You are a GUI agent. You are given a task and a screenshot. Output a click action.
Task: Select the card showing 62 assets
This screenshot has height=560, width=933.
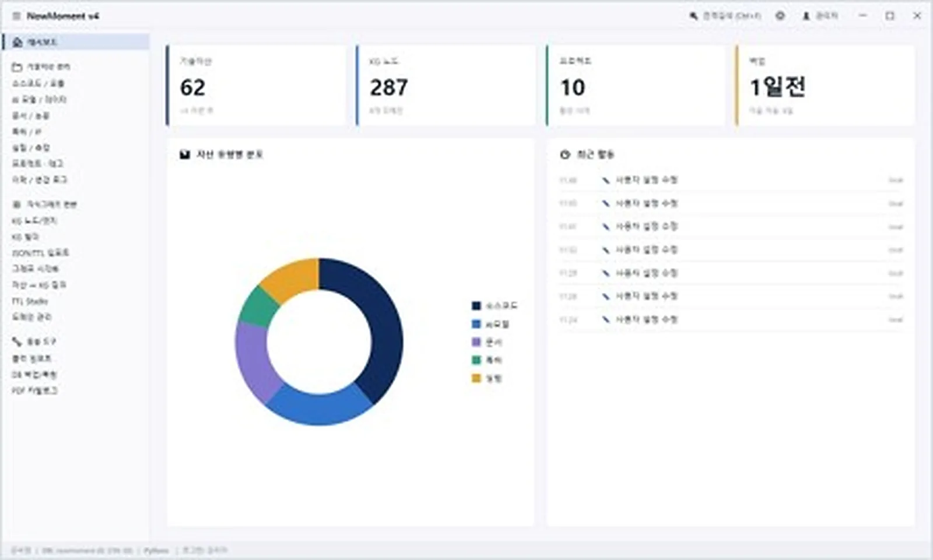(x=256, y=86)
